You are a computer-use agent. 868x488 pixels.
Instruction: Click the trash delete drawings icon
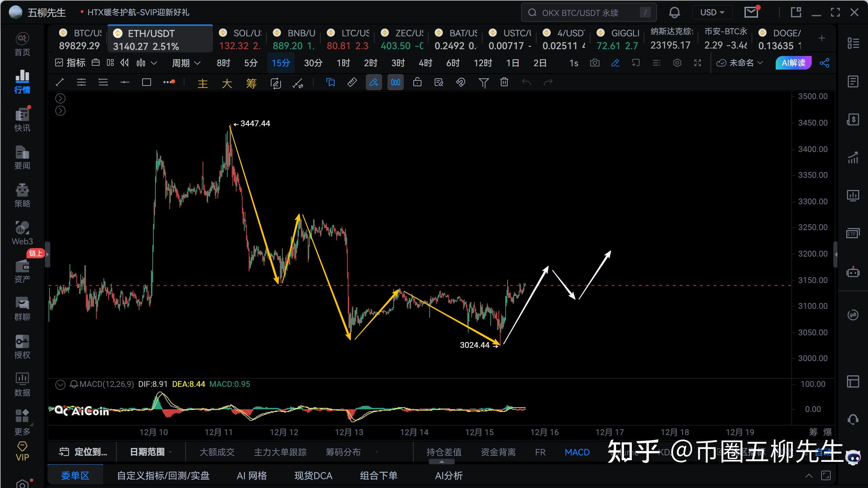(x=504, y=82)
